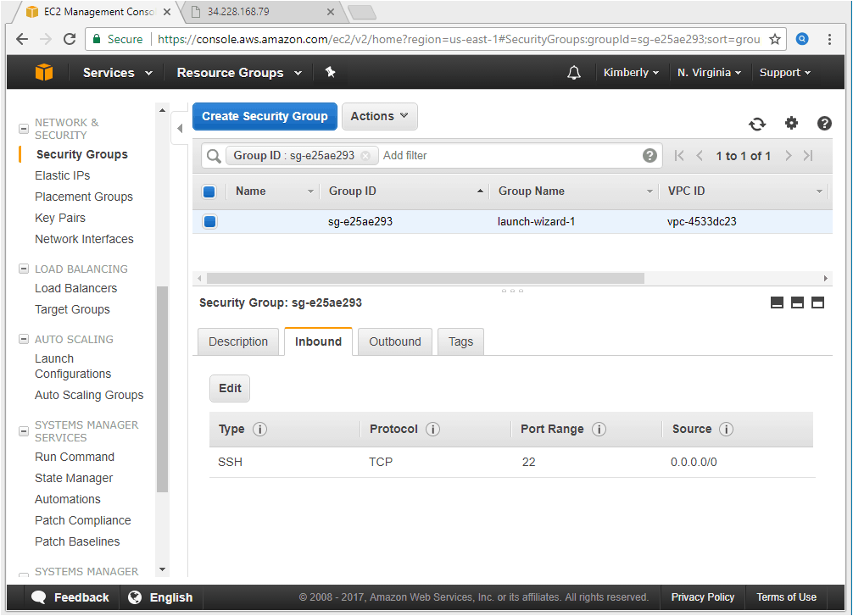Collapse the Auto Scaling section

24,339
